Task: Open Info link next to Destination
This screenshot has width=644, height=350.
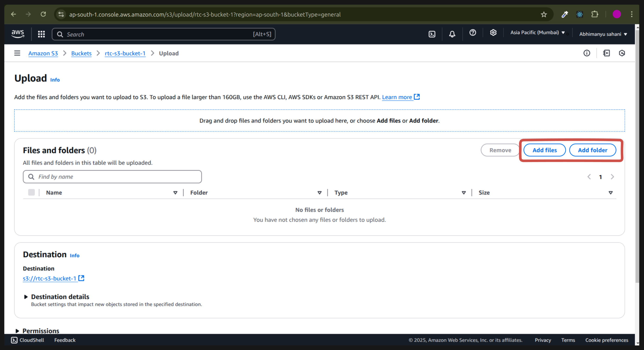Action: (x=75, y=256)
